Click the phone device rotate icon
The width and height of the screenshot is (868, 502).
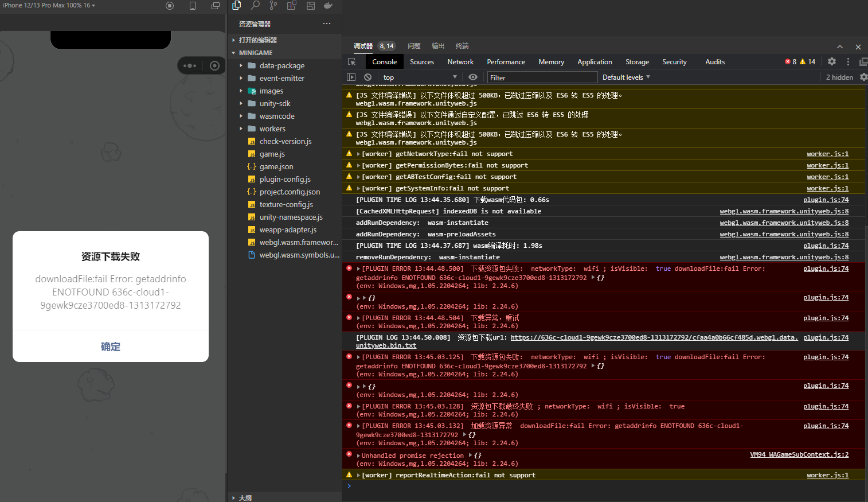193,6
